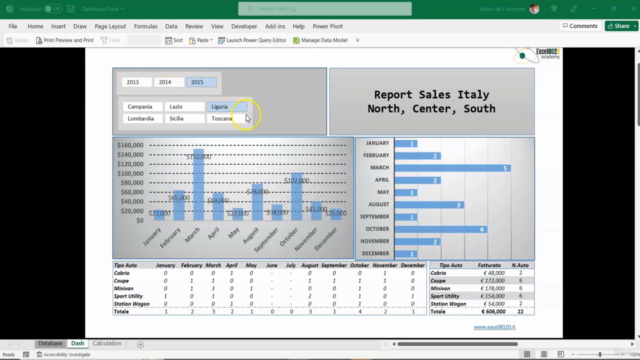Expand the Customize Quick Access Toolbar arrow
640x360 pixels.
tap(358, 40)
